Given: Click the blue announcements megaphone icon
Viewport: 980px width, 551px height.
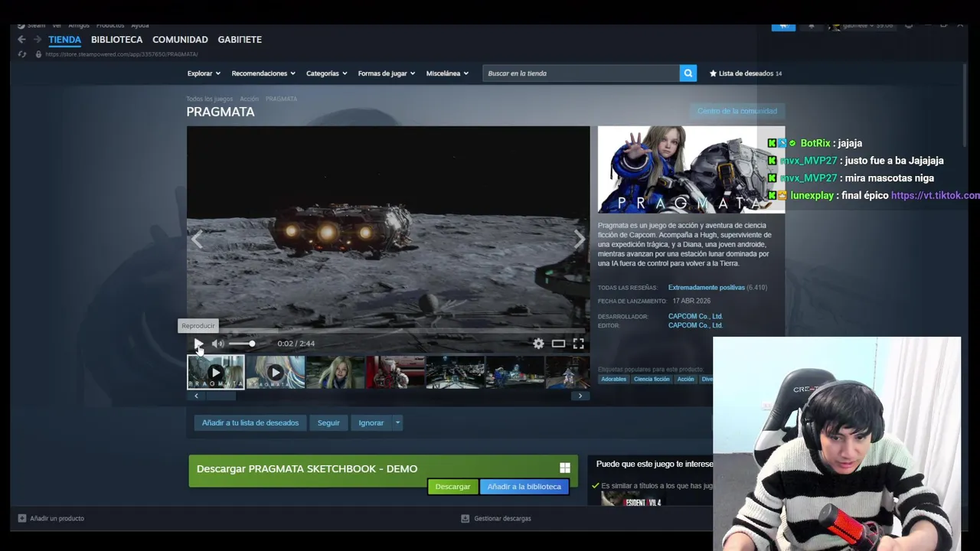Looking at the screenshot, I should [x=783, y=26].
